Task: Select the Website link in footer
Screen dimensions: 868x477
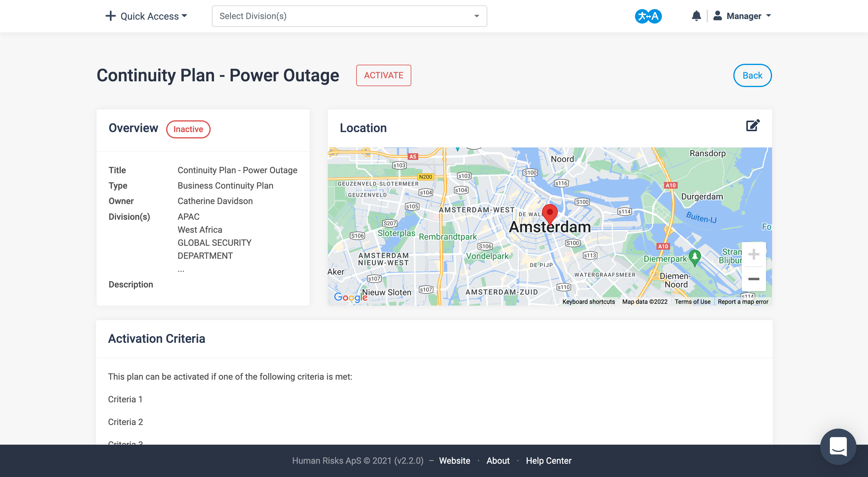Action: [x=456, y=461]
